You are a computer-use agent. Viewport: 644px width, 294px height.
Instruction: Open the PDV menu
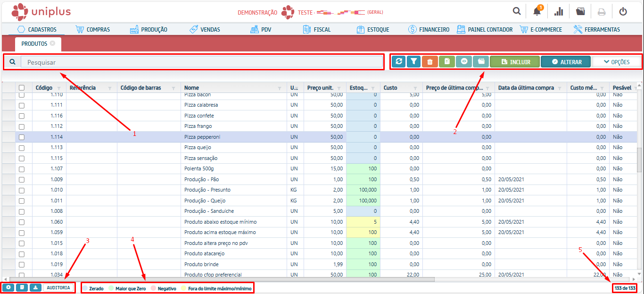pos(261,29)
